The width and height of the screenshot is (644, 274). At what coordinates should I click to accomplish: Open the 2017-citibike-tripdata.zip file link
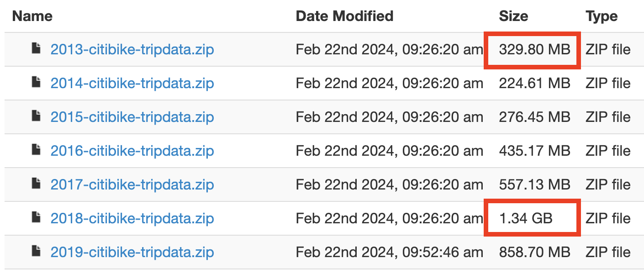tap(132, 184)
